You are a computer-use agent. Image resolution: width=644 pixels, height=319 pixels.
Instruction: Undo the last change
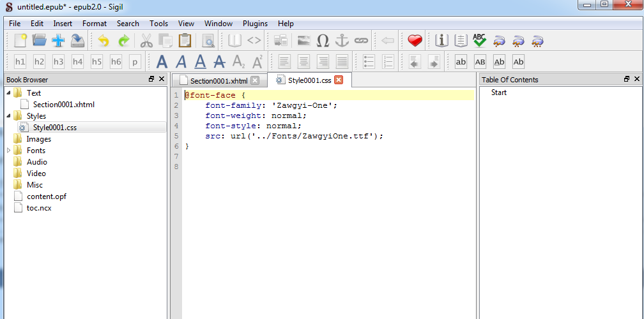(x=103, y=41)
